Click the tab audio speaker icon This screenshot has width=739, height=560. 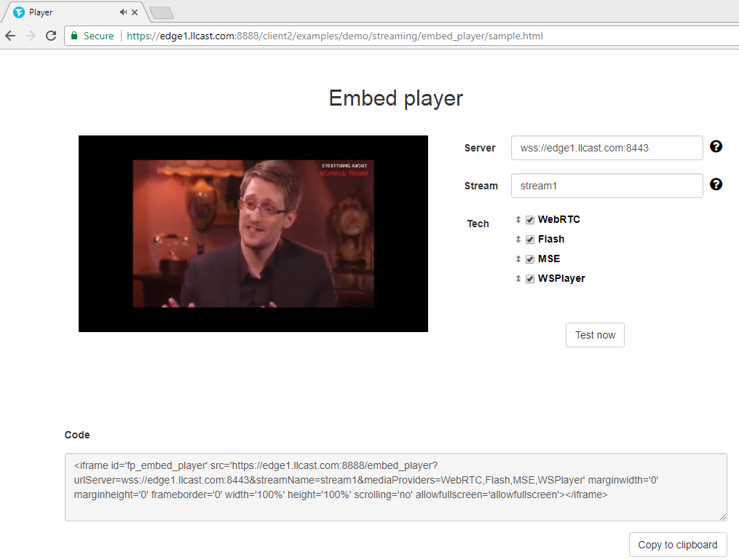(123, 12)
